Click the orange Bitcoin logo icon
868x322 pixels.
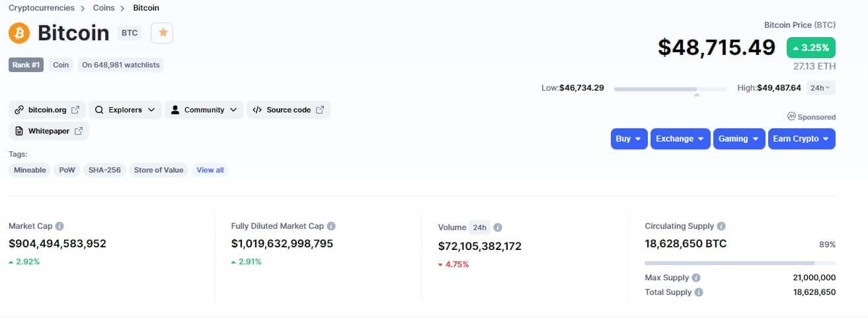[x=19, y=32]
